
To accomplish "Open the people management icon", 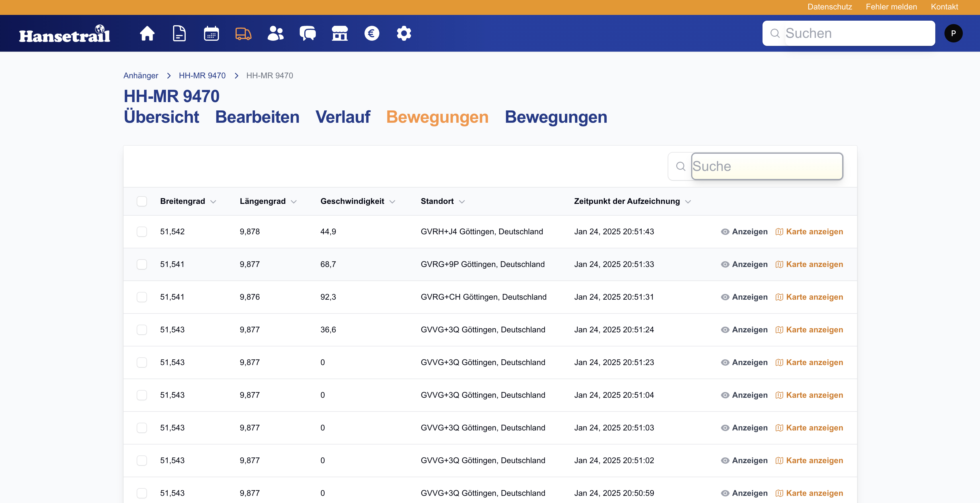I will [x=275, y=33].
